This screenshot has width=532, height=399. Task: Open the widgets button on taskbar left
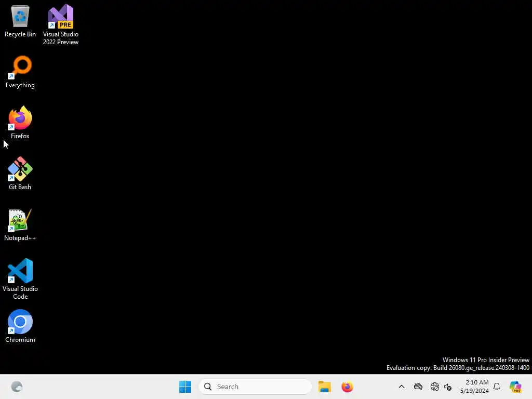coord(17,387)
